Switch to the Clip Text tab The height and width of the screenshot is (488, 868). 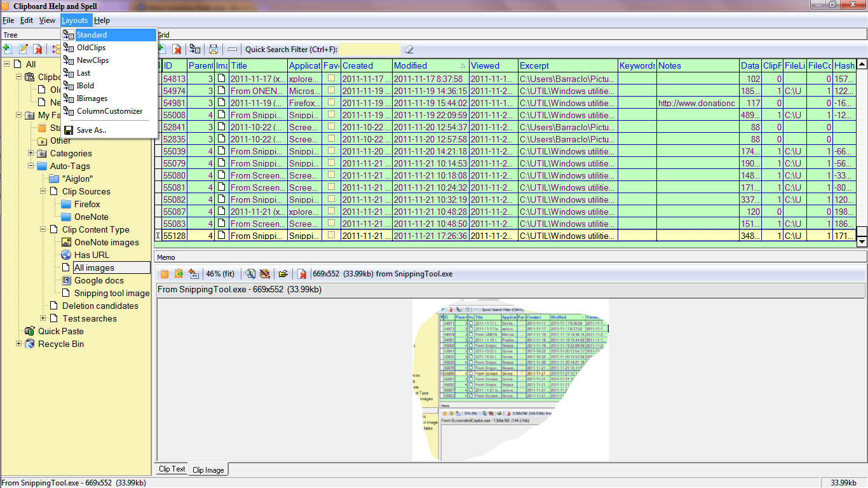click(x=172, y=469)
